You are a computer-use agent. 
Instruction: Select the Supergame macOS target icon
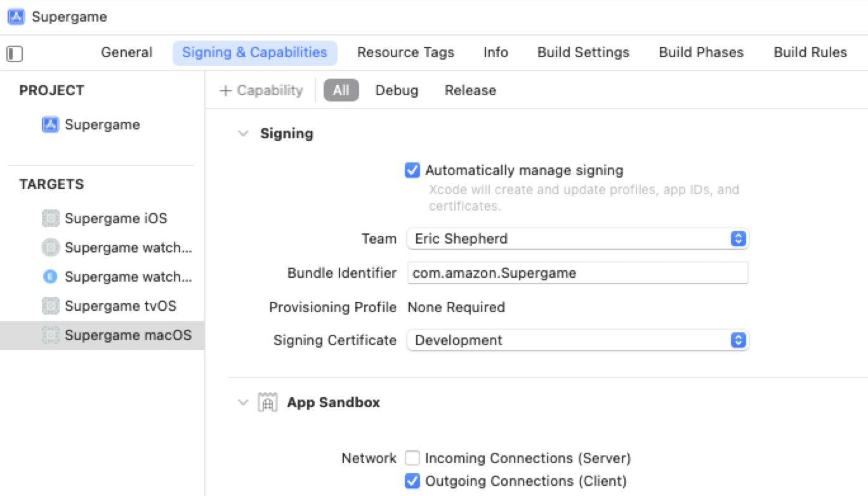(x=49, y=335)
